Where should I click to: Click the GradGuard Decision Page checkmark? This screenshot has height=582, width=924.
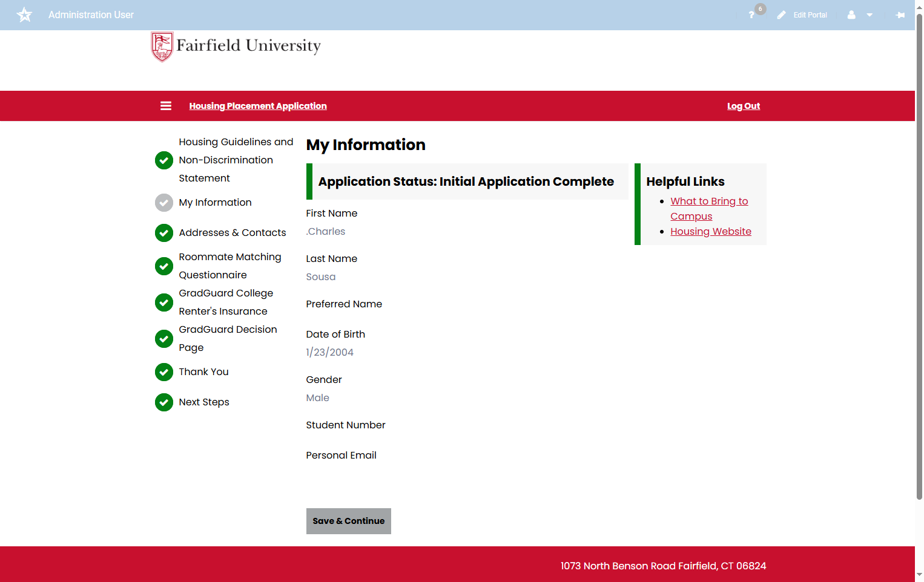pyautogui.click(x=164, y=339)
